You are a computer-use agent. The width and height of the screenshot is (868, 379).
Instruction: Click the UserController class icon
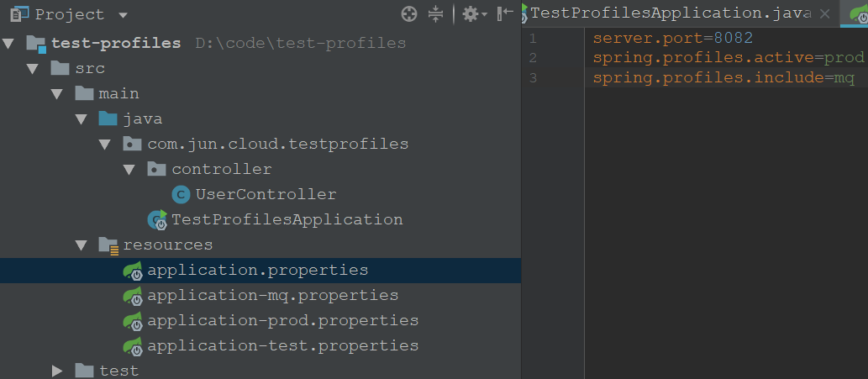pyautogui.click(x=181, y=195)
